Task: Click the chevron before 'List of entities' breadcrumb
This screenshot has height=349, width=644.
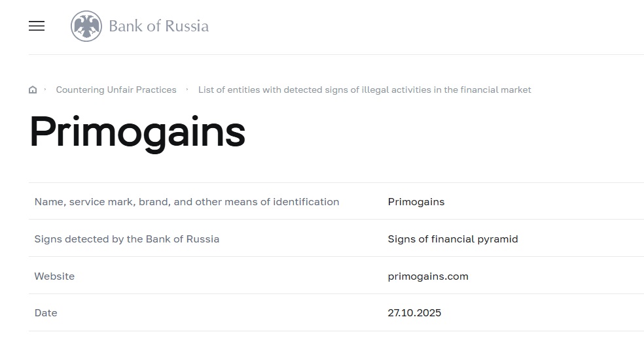Action: click(187, 90)
